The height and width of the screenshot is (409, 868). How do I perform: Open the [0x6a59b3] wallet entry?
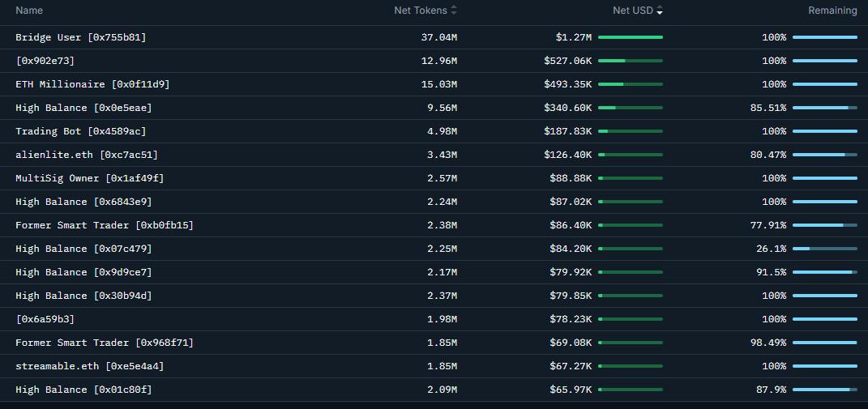(45, 319)
